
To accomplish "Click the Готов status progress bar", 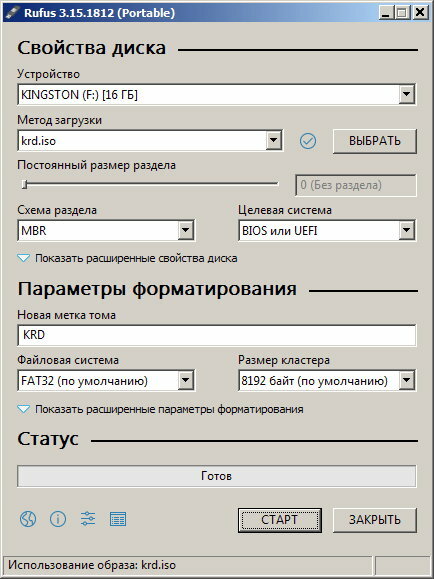I will (x=216, y=476).
